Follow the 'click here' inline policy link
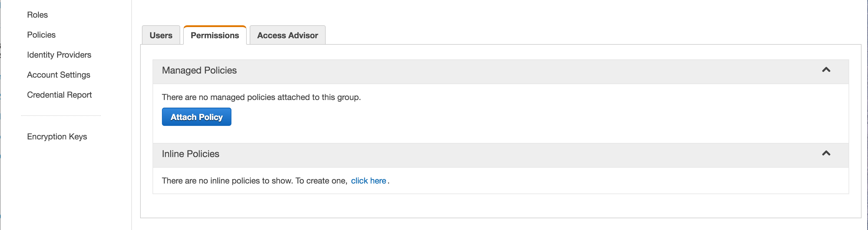Image resolution: width=868 pixels, height=230 pixels. pyautogui.click(x=368, y=181)
